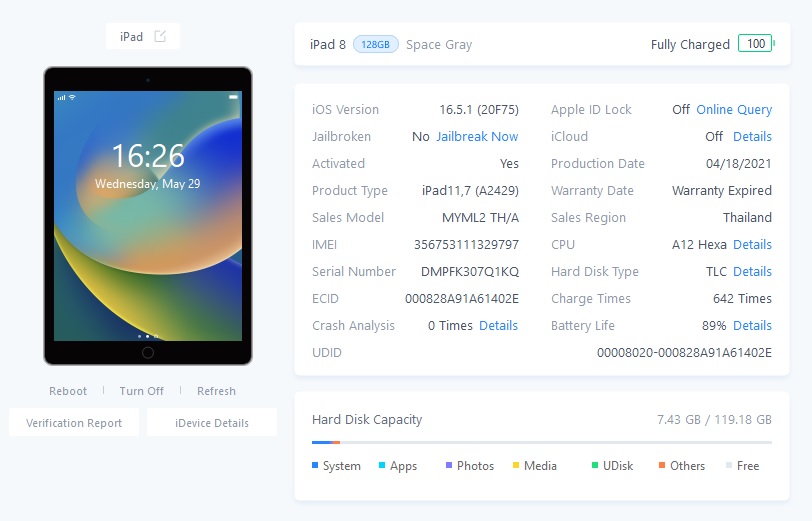Image resolution: width=812 pixels, height=521 pixels.
Task: Click the product type iPad11,7 (A2429)
Action: 470,191
